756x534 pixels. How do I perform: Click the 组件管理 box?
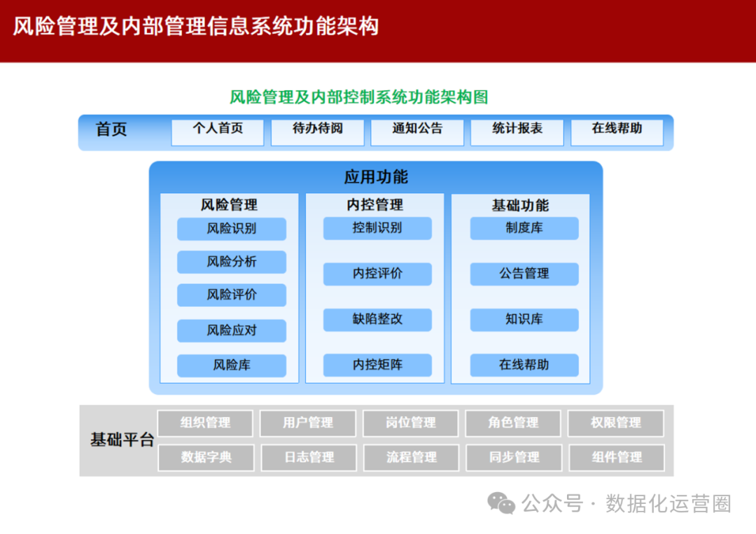pos(617,458)
